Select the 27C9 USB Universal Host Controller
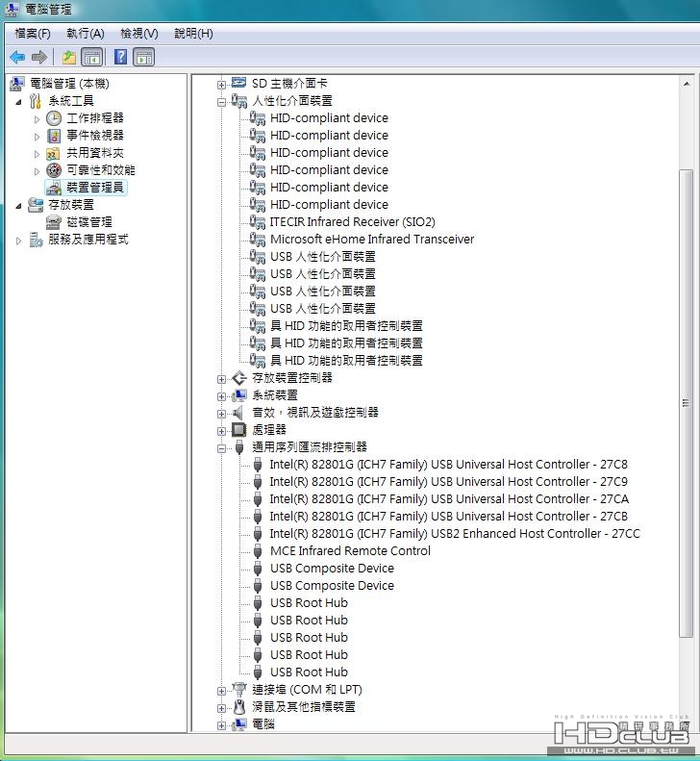Viewport: 700px width, 761px height. tap(449, 482)
